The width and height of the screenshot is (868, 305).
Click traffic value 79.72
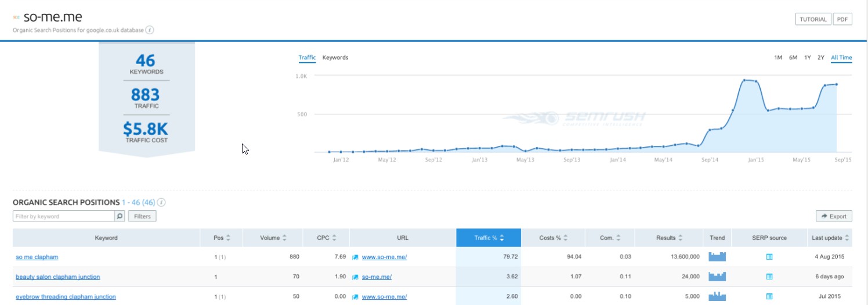pyautogui.click(x=509, y=257)
